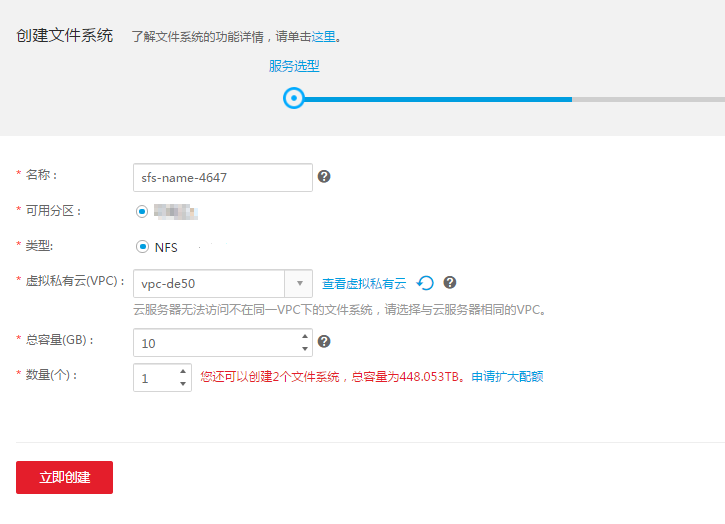Open the 这里 details link
This screenshot has height=524, width=725.
(324, 37)
